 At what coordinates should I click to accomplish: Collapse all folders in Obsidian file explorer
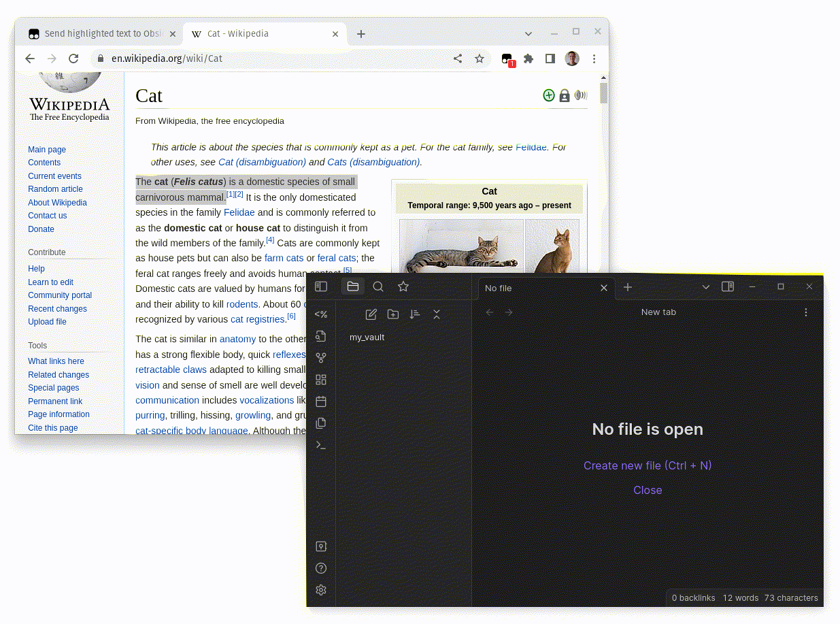pos(437,314)
